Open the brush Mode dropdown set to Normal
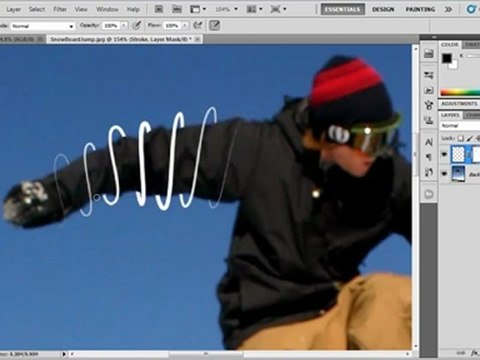Image resolution: width=480 pixels, height=360 pixels. click(x=43, y=26)
